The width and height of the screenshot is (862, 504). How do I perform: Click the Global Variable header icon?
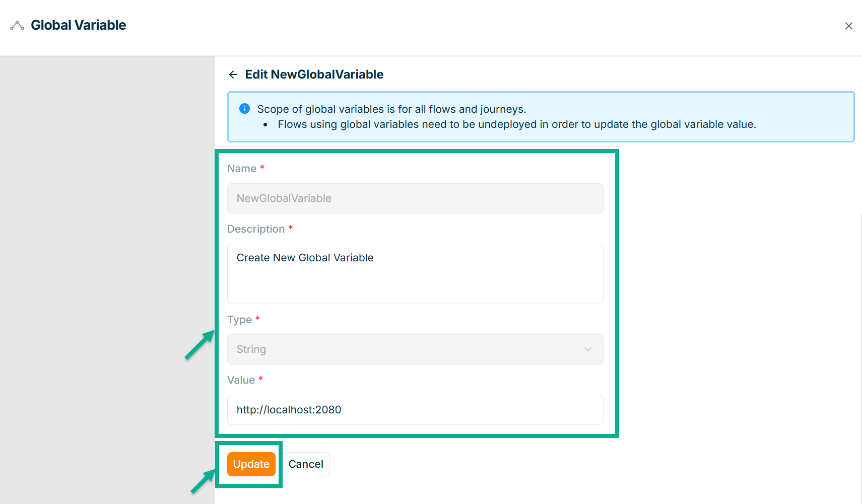point(17,26)
